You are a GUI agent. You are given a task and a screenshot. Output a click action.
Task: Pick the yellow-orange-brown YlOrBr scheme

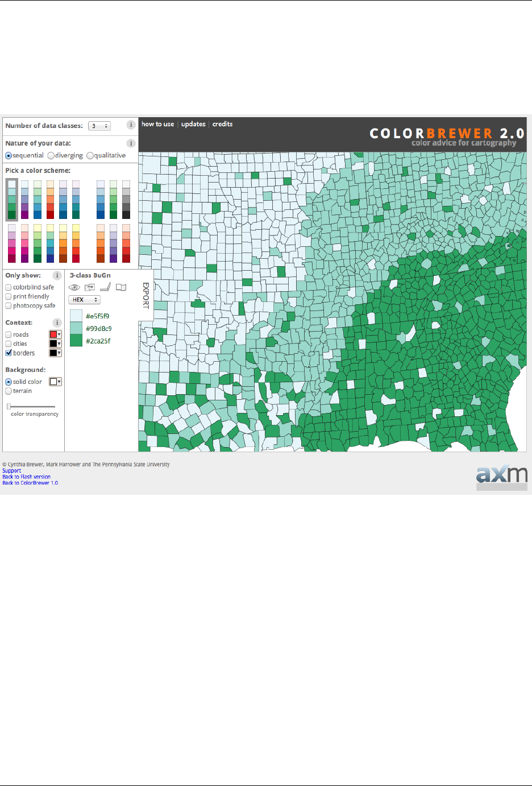click(63, 243)
